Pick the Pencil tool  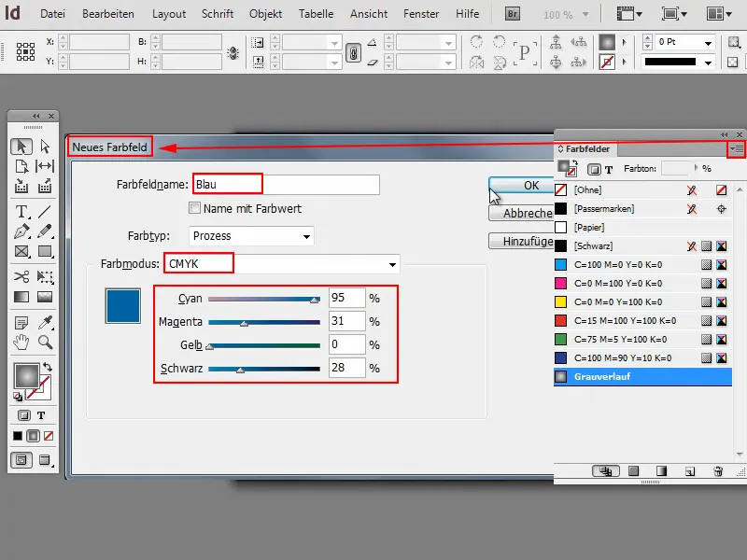[45, 231]
